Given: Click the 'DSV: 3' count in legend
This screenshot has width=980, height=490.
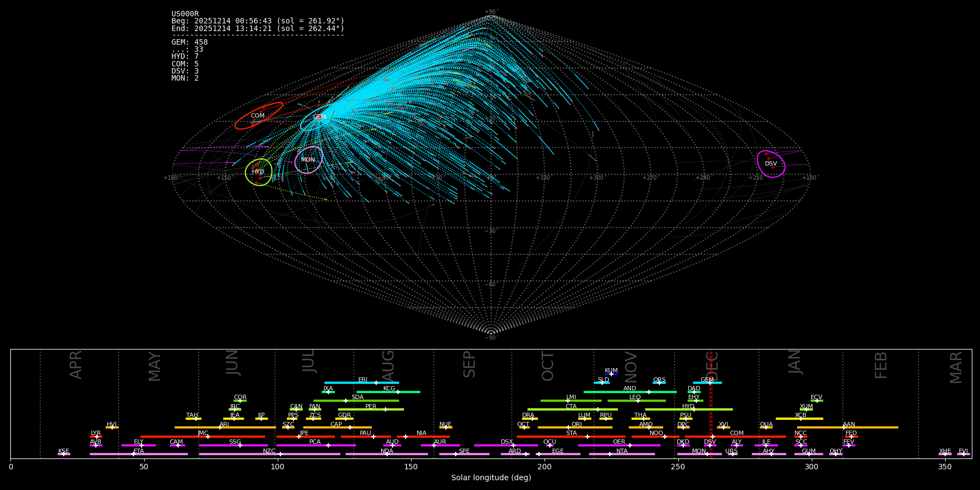Looking at the screenshot, I should click(185, 71).
